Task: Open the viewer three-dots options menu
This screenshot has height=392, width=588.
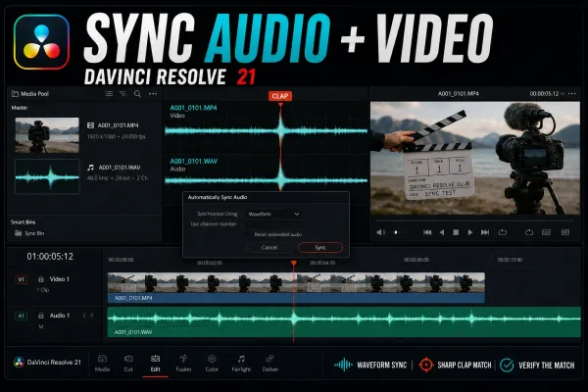Action: [572, 94]
